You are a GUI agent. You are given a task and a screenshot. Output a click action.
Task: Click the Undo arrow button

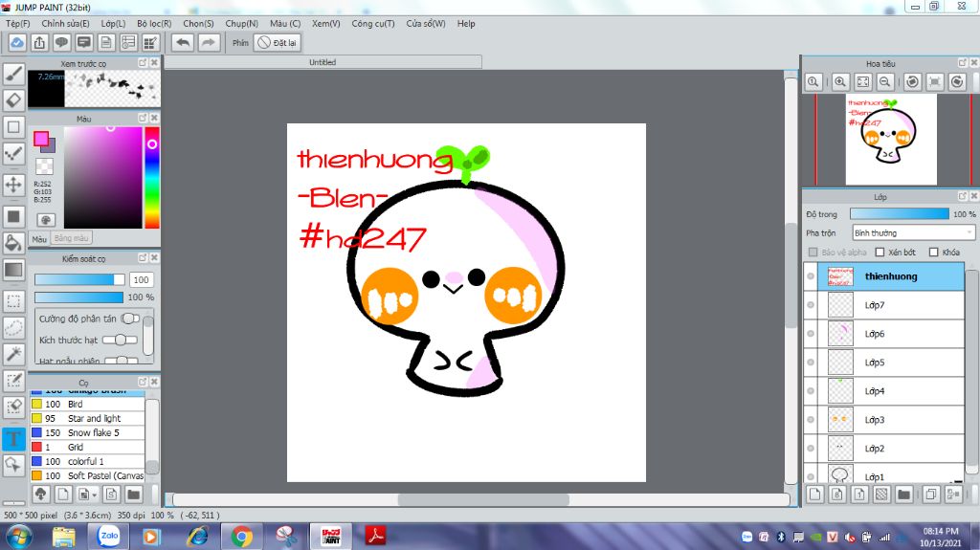[183, 42]
